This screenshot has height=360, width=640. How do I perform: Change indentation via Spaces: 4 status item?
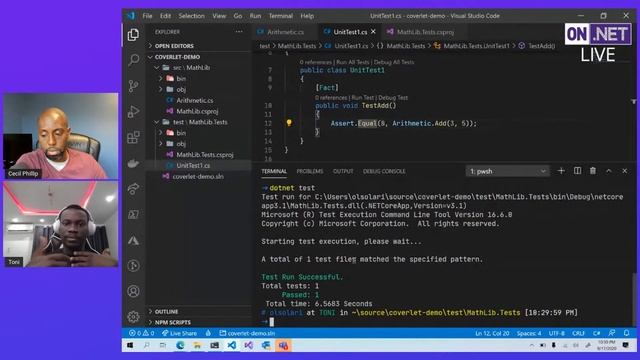point(529,333)
